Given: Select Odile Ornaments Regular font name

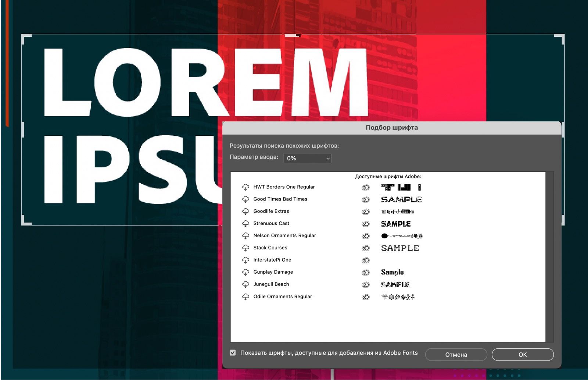Looking at the screenshot, I should tap(283, 296).
